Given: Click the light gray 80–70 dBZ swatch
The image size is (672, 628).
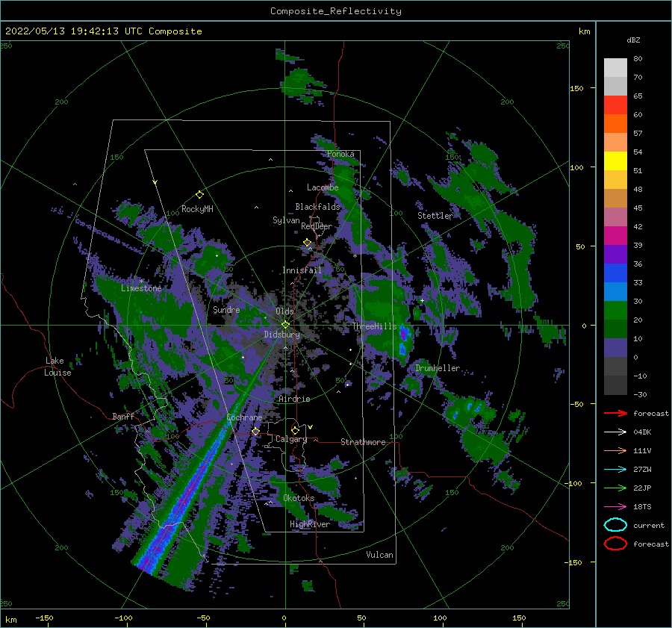Looking at the screenshot, I should pos(615,68).
